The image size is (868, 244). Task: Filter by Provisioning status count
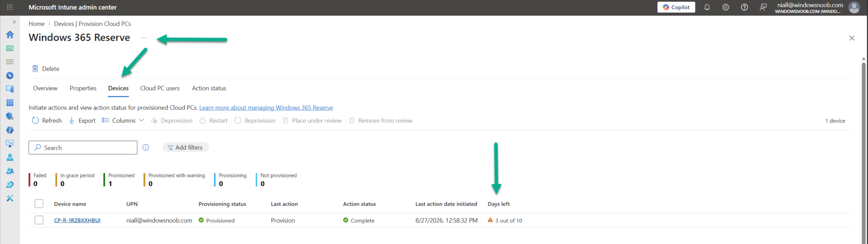click(x=230, y=179)
